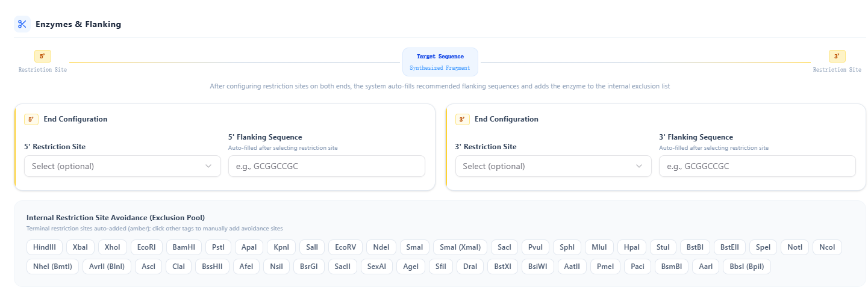This screenshot has width=868, height=293.
Task: Click the 5' End Configuration badge
Action: point(31,120)
